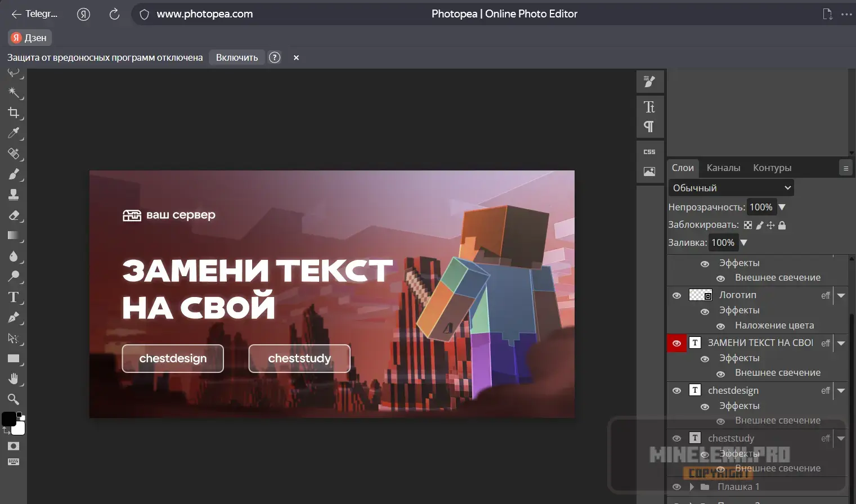Hide Внешнее свечение effect under ЗАМЕНИ ТЕКСТ

[720, 373]
